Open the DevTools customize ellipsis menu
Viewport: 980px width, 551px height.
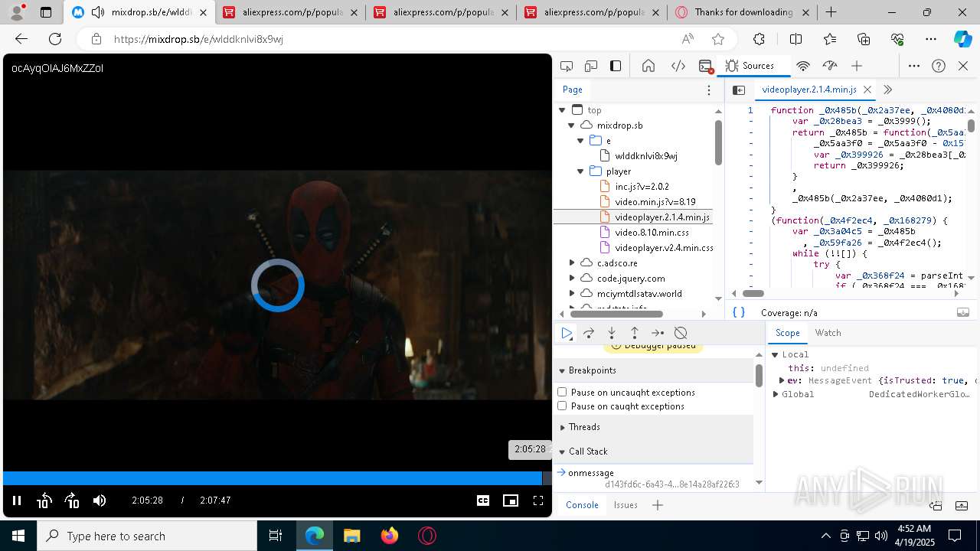pyautogui.click(x=914, y=66)
